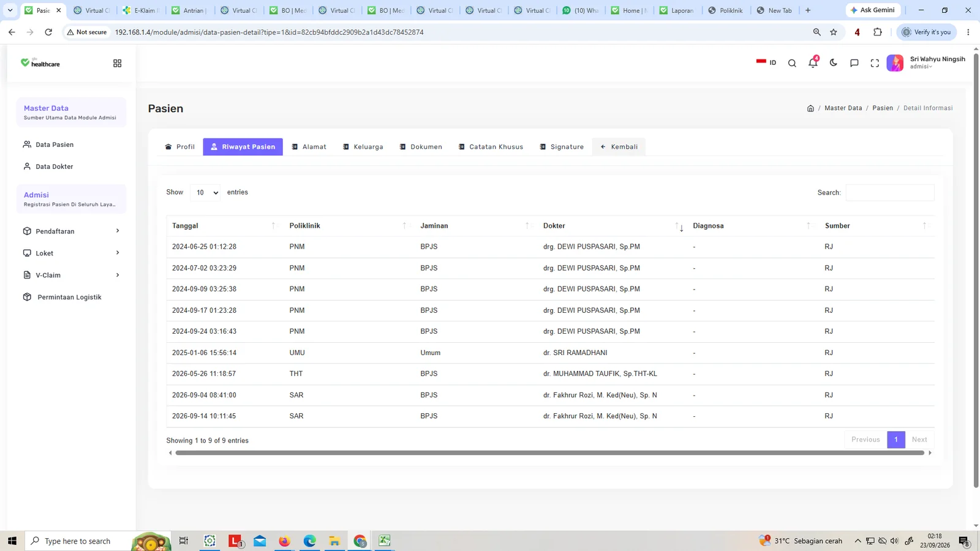Open user avatar Sri Wahyu Ningsih
The height and width of the screenshot is (551, 980).
tap(895, 63)
